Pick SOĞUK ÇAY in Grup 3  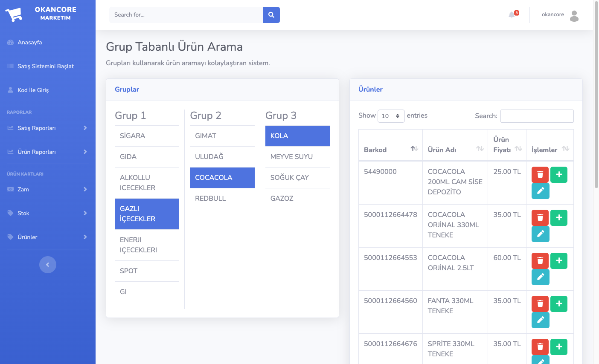coord(298,178)
